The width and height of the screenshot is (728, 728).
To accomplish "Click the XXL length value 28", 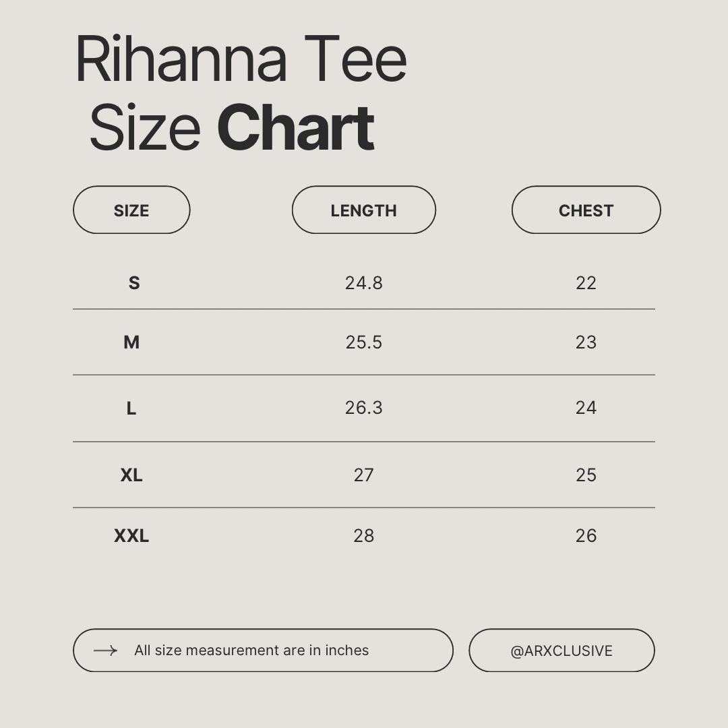I will coord(363,536).
